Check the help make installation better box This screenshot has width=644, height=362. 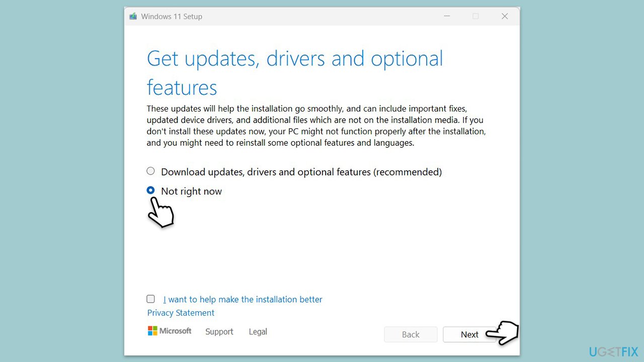click(x=150, y=299)
